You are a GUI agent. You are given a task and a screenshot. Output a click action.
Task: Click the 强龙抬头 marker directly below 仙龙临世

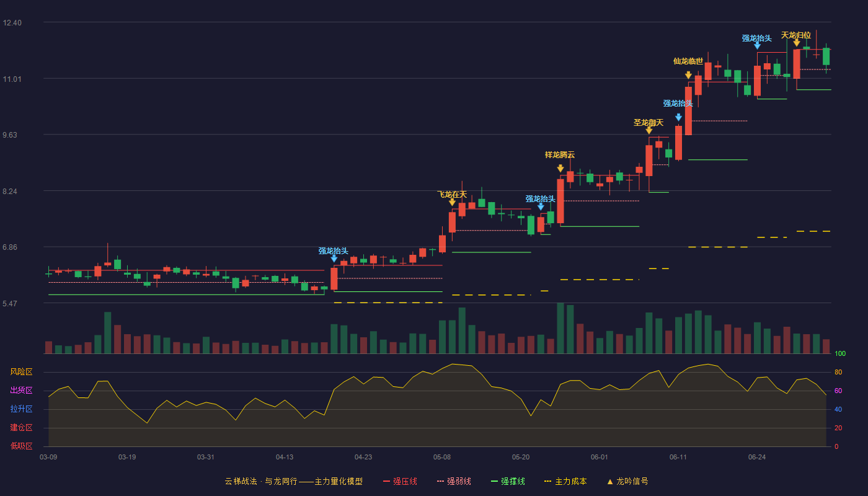tap(678, 104)
